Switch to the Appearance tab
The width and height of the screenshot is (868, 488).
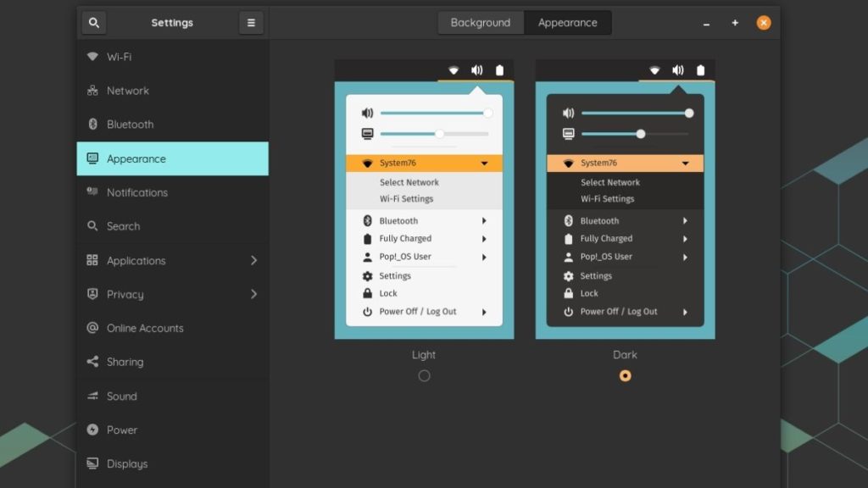pos(567,22)
